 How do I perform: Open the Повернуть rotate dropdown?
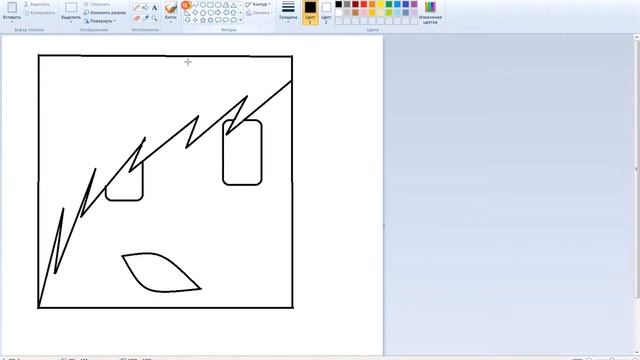click(x=100, y=21)
